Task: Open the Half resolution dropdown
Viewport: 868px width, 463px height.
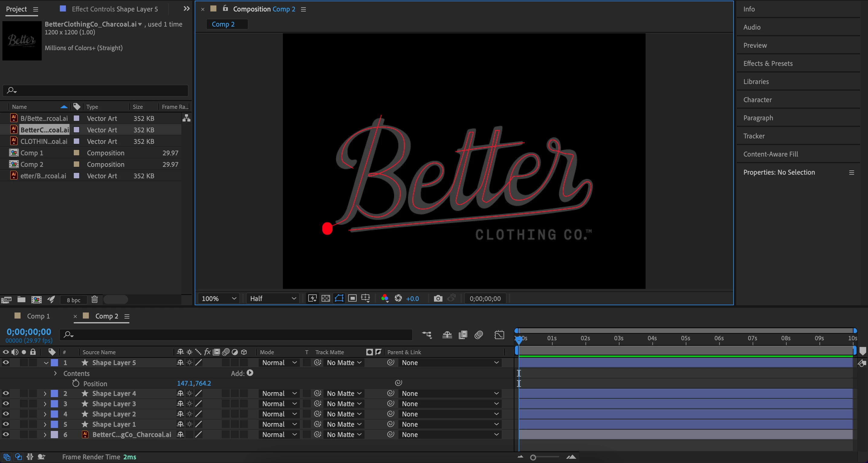Action: point(273,299)
